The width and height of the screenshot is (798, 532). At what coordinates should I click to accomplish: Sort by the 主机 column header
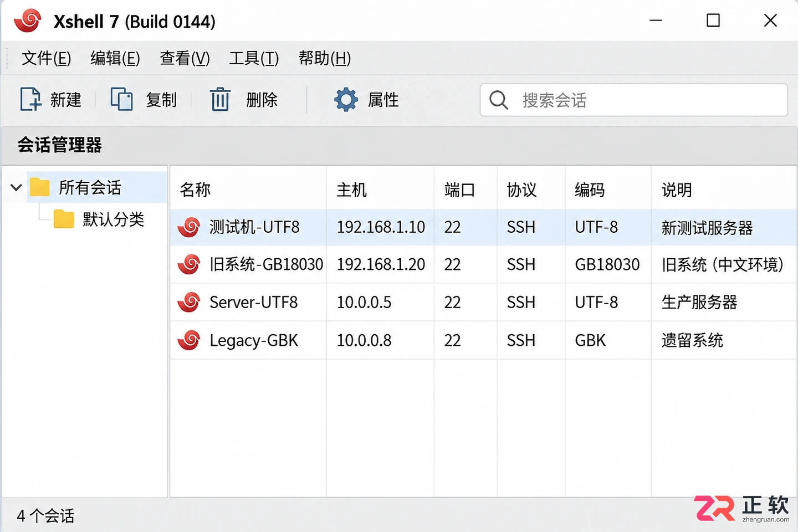point(352,190)
